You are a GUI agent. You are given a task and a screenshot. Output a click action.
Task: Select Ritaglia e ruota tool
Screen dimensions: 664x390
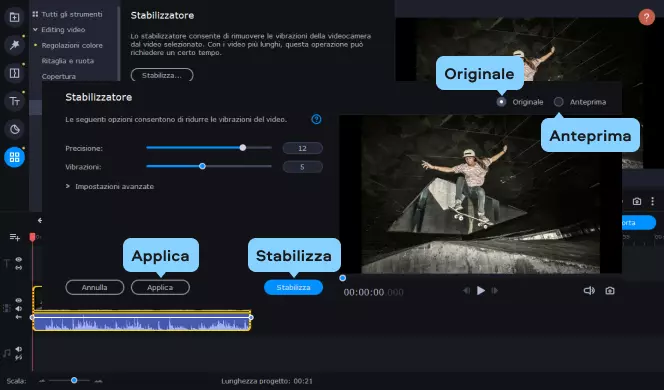click(68, 61)
